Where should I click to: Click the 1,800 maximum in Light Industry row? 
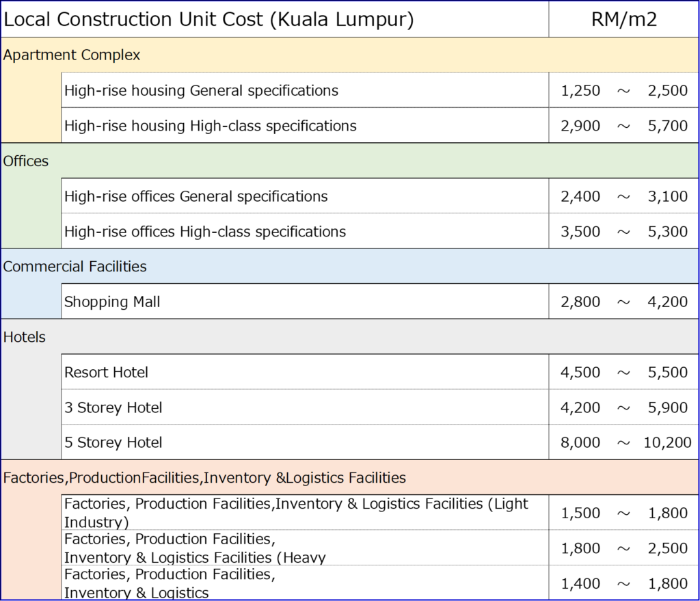[x=668, y=513]
